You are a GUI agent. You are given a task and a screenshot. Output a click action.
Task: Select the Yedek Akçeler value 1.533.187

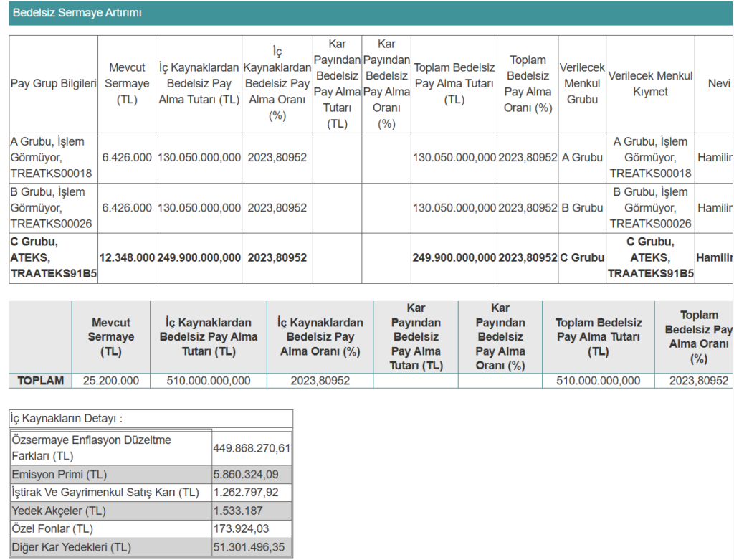click(238, 511)
